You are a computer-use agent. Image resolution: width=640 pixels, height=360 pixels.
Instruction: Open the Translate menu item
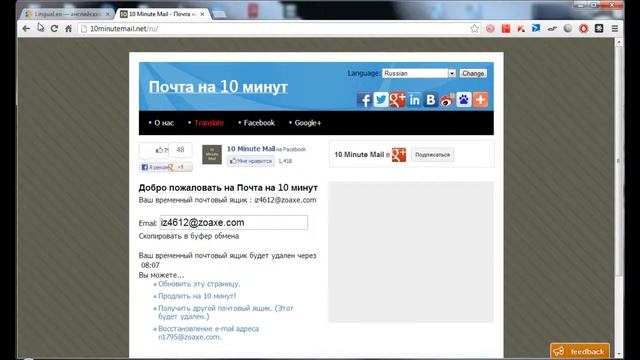click(x=209, y=123)
